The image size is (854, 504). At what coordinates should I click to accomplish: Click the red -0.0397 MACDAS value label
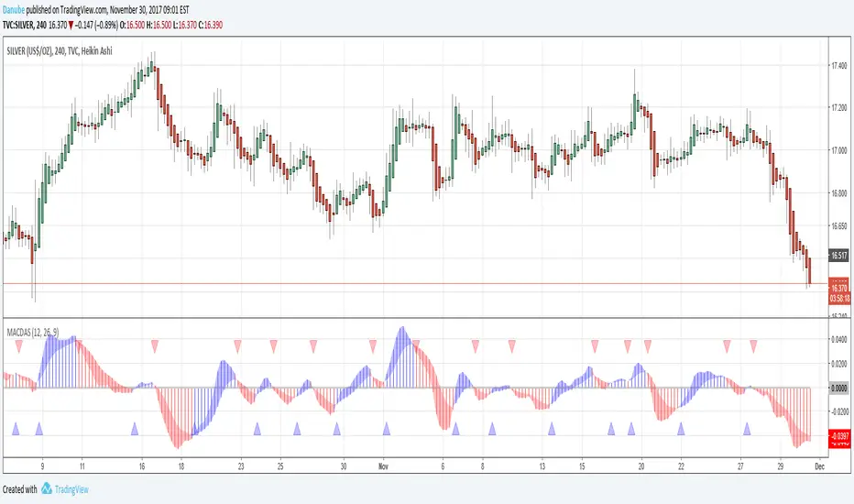(838, 436)
